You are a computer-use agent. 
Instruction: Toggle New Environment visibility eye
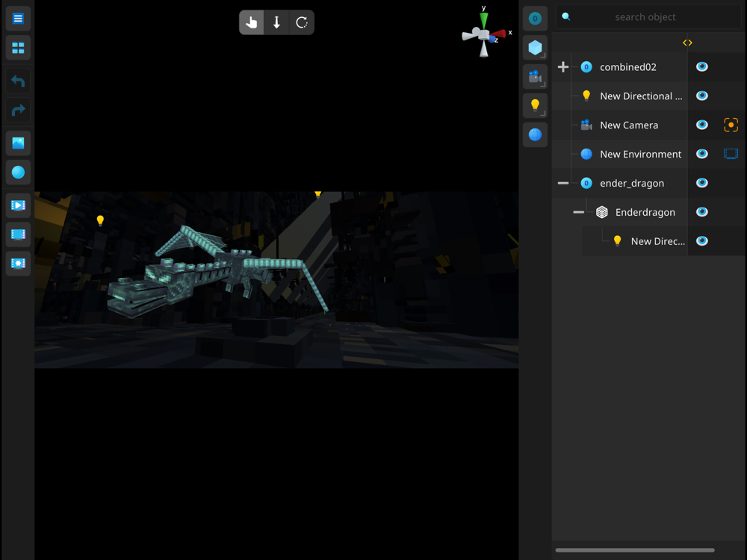coord(701,154)
